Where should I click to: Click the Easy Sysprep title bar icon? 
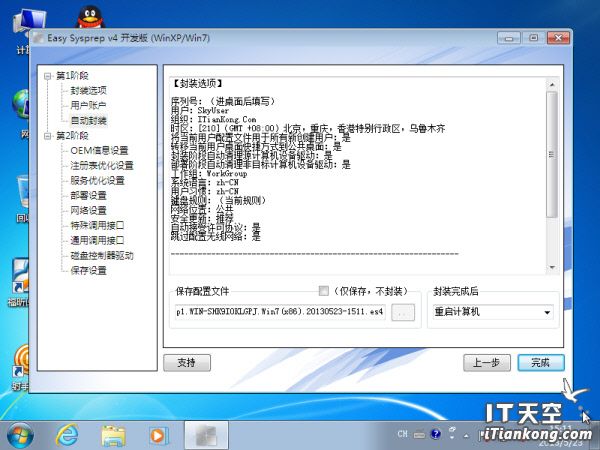pyautogui.click(x=38, y=38)
